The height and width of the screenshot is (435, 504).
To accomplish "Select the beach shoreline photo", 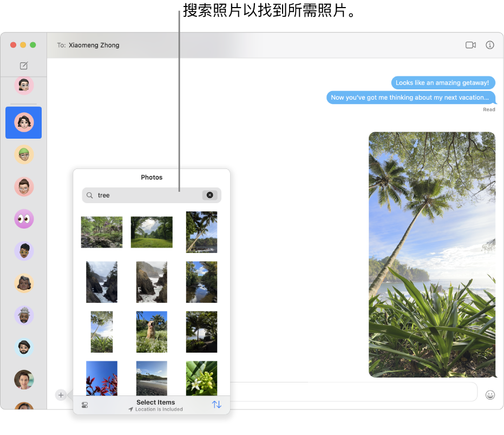I will 152,378.
